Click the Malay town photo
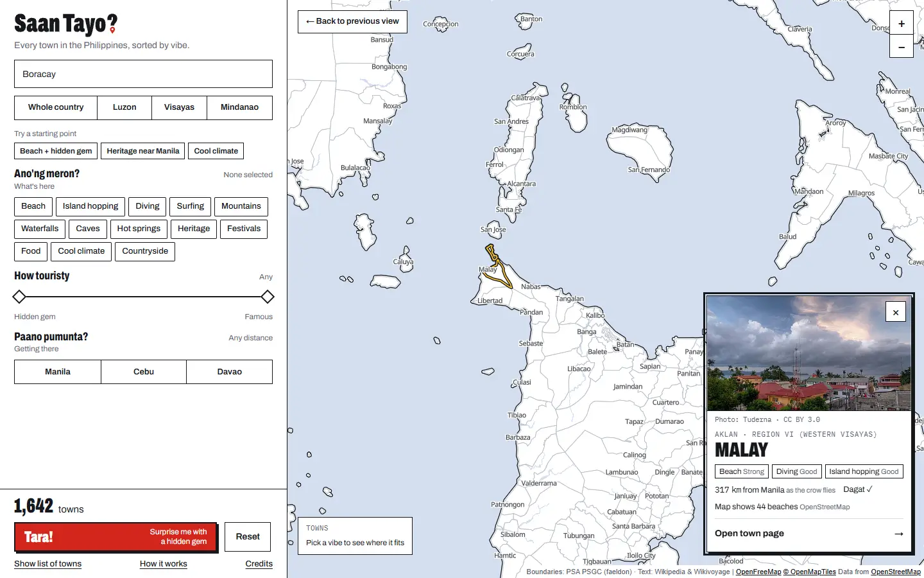 [809, 353]
